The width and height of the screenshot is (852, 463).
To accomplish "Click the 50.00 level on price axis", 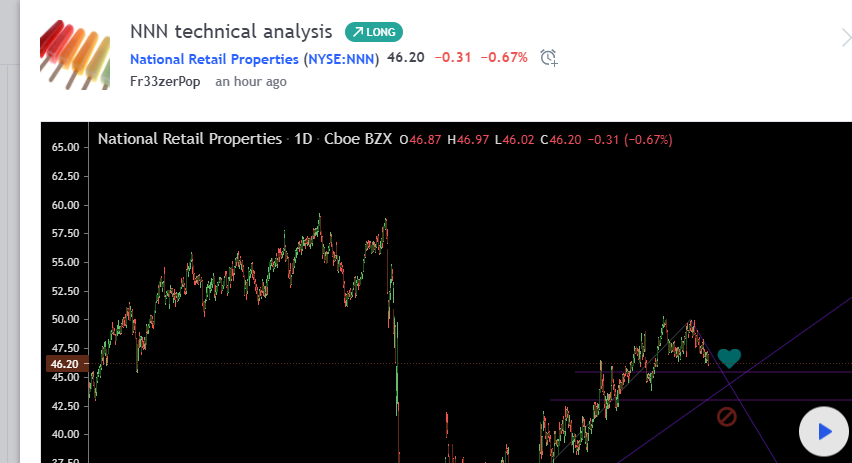I will coord(65,320).
